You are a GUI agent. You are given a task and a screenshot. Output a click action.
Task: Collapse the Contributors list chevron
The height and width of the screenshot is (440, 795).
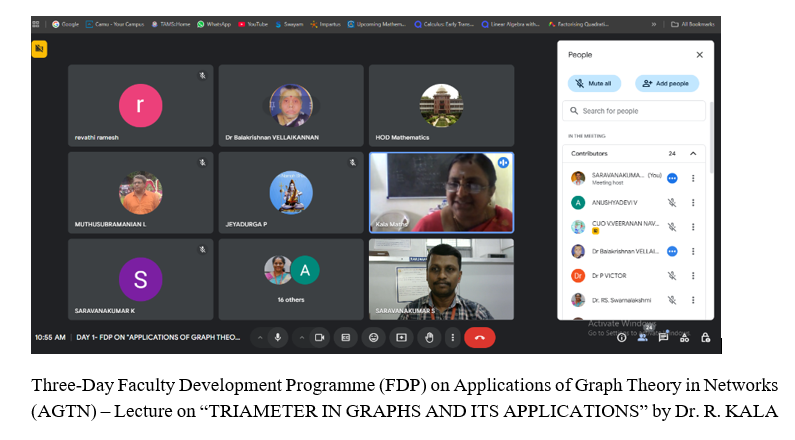coord(693,153)
